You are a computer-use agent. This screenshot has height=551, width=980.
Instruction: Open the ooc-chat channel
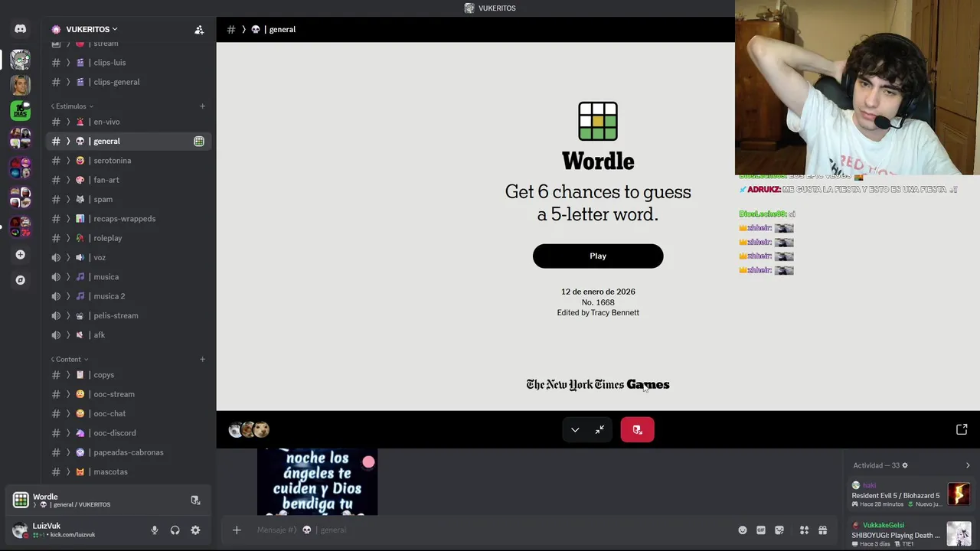pyautogui.click(x=127, y=414)
